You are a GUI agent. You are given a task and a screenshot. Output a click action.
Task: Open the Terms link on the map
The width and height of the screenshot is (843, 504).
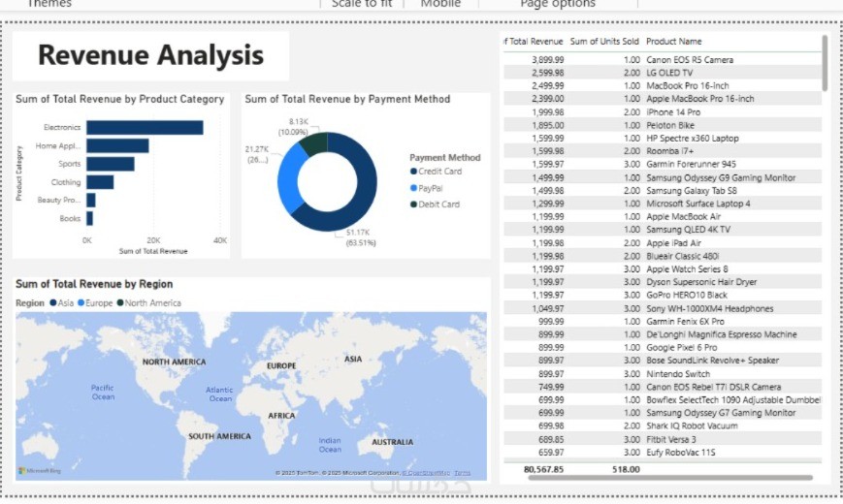tap(463, 473)
